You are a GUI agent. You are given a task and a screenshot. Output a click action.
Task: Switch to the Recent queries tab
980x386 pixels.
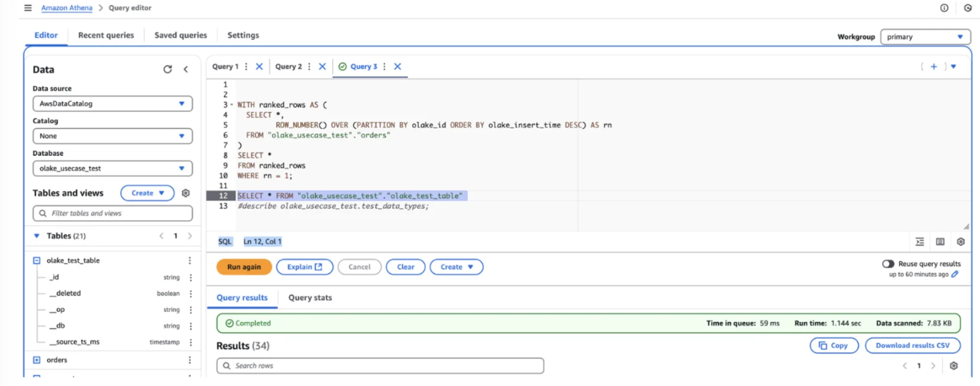[x=106, y=35]
